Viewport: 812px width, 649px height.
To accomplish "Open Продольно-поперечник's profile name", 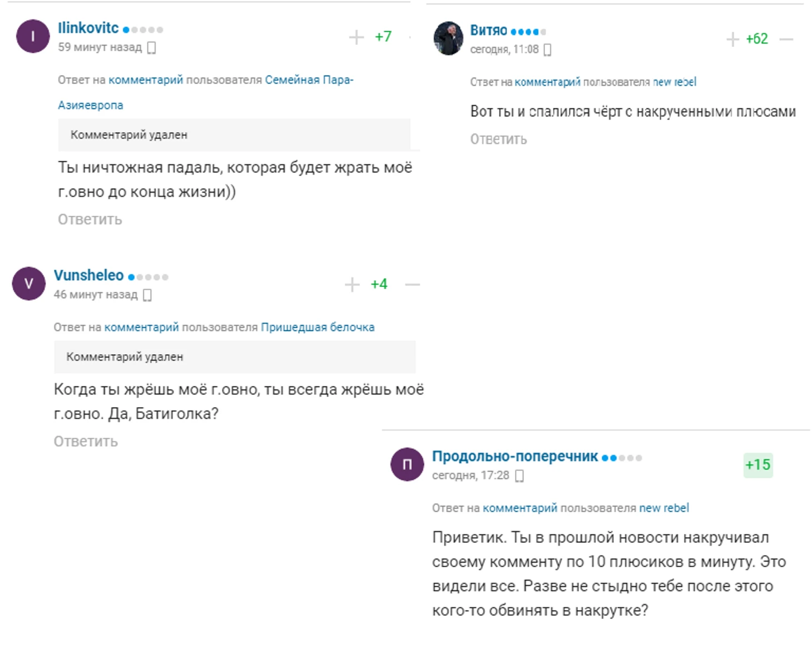I will tap(514, 457).
